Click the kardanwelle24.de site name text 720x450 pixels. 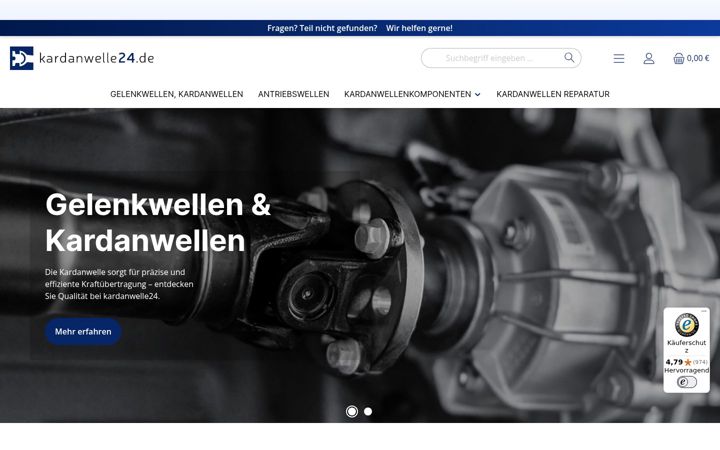click(96, 58)
